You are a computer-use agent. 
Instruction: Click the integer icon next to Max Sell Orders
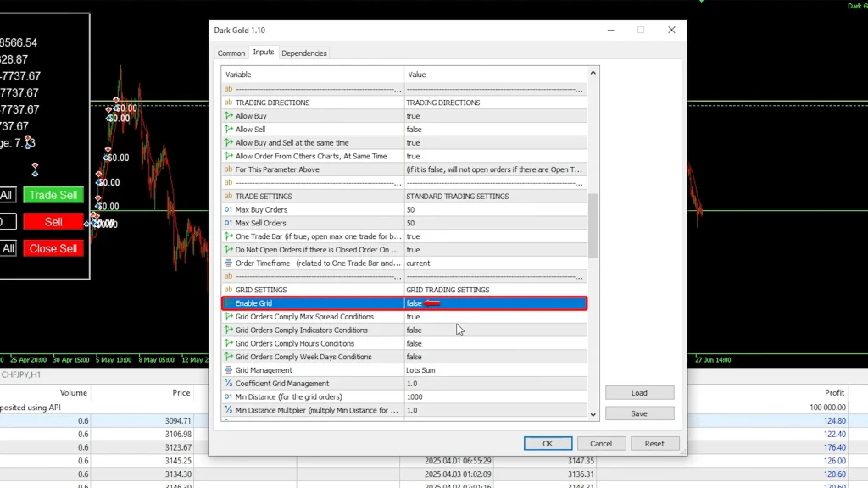(228, 223)
